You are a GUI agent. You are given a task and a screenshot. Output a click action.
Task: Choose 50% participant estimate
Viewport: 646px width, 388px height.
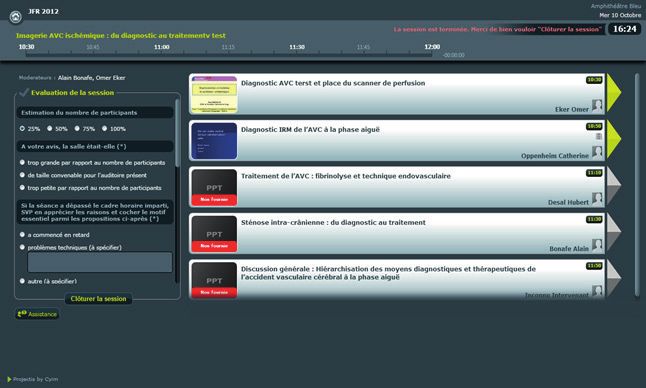[49, 129]
